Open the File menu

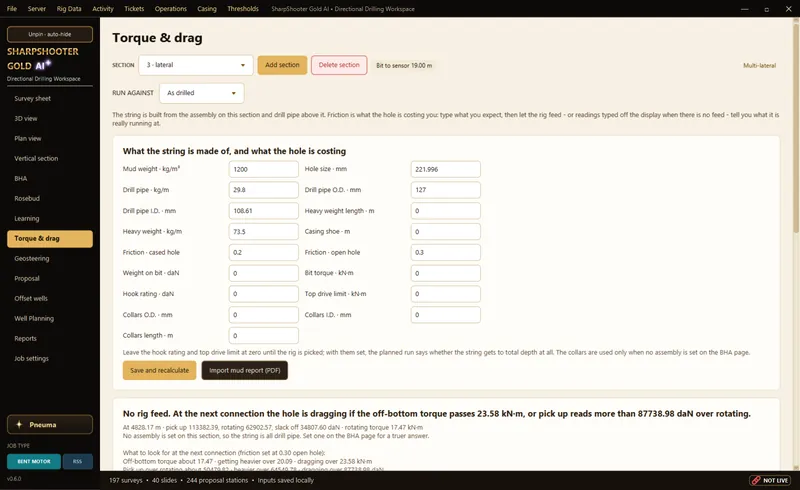(12, 9)
